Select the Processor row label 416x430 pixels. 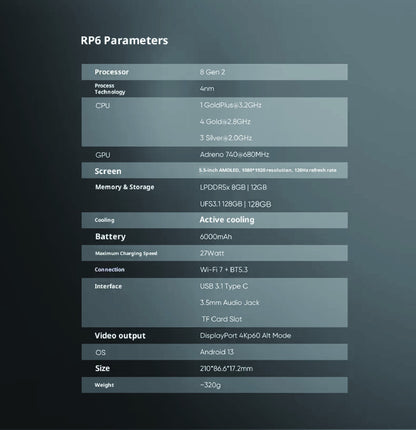click(x=111, y=72)
